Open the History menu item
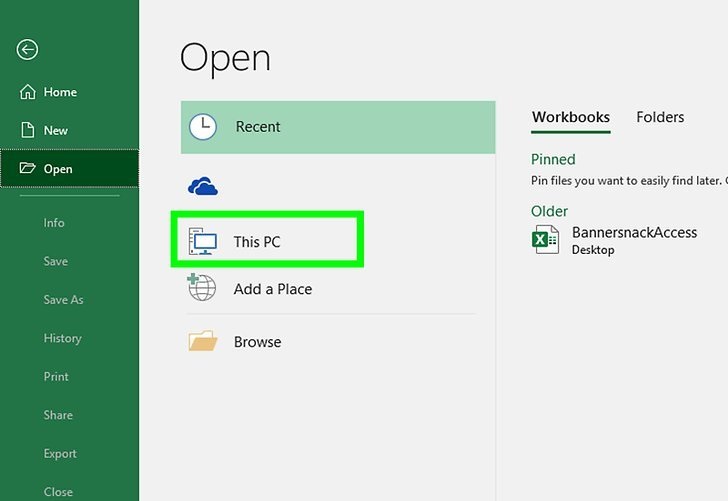 62,338
